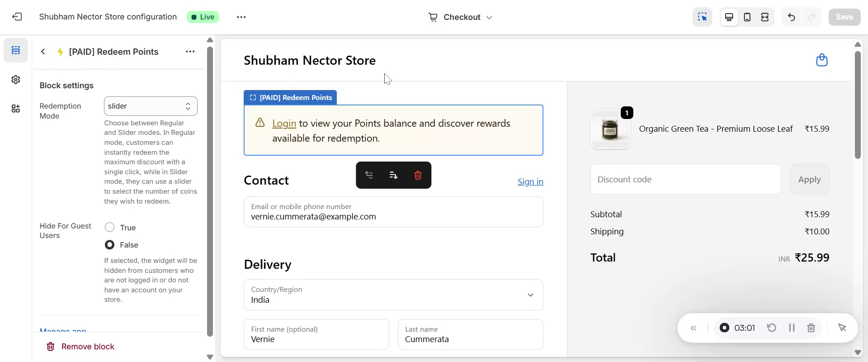This screenshot has width=868, height=362.
Task: Click Organic Green Tea product thumbnail
Action: point(610,129)
